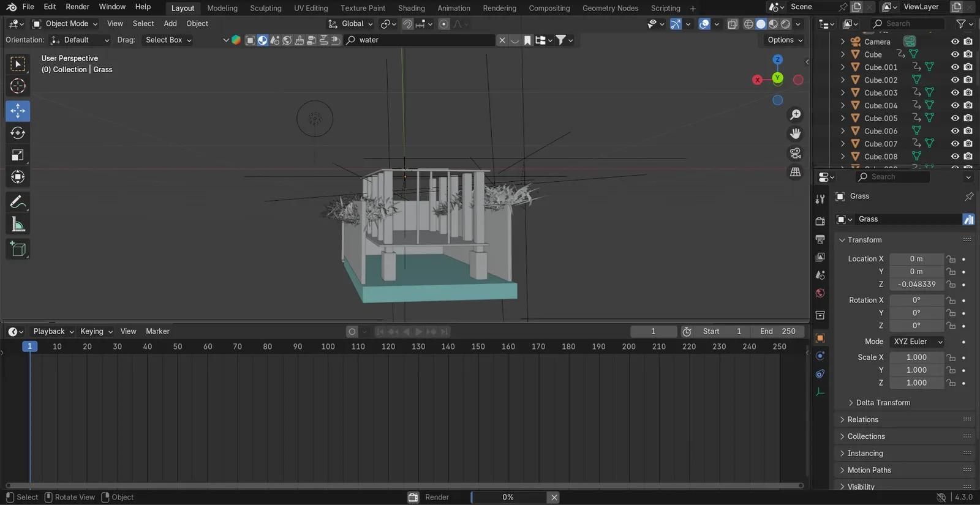Open the viewport Options dropdown
This screenshot has width=980, height=505.
(785, 40)
